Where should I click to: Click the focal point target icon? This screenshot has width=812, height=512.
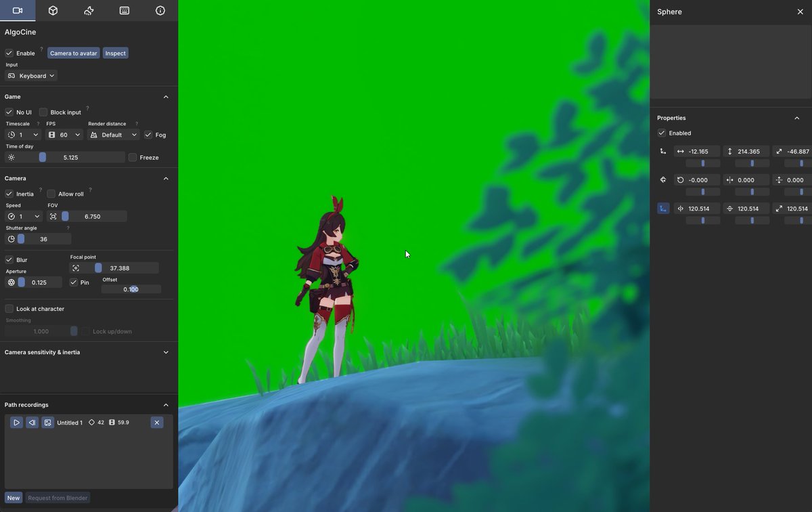pyautogui.click(x=76, y=268)
